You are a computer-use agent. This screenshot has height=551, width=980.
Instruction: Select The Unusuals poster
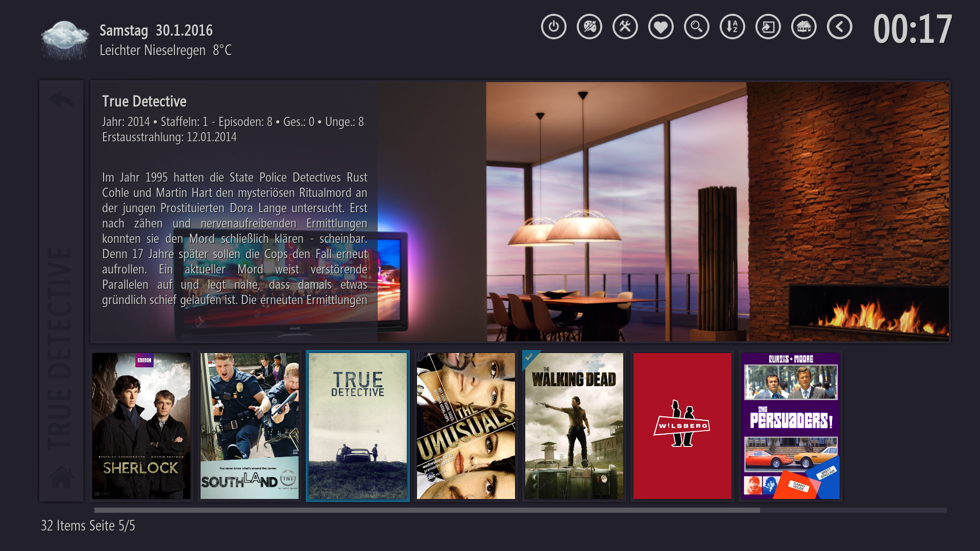(466, 426)
